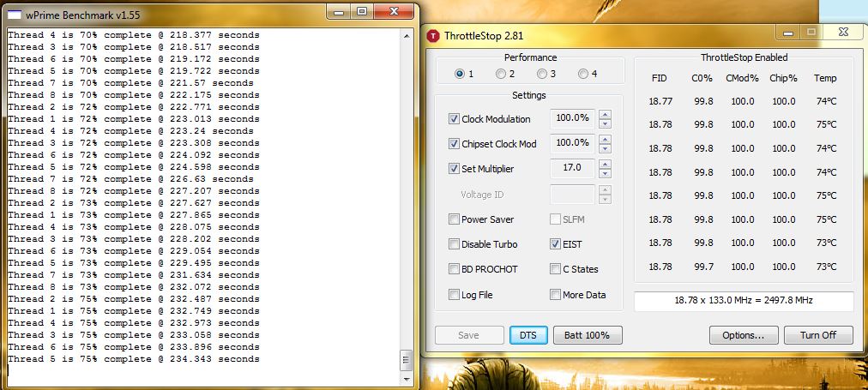Click the wPrime Benchmark title bar icon
The image size is (868, 390).
coord(14,15)
